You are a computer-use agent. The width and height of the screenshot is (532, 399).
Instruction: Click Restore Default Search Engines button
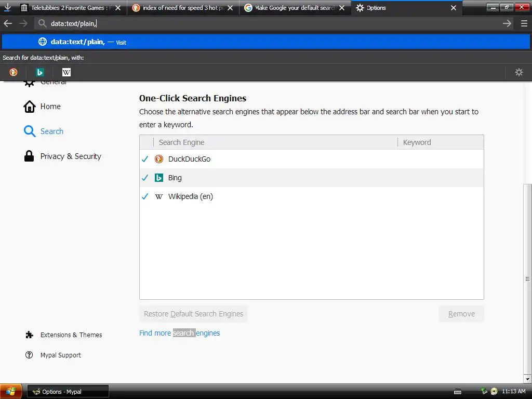(193, 314)
